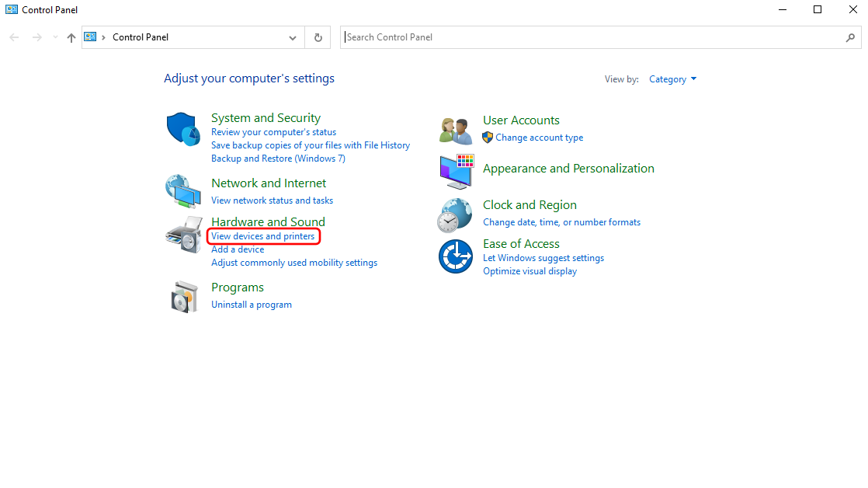This screenshot has width=868, height=488.
Task: Click Let Windows suggest settings
Action: click(x=543, y=258)
